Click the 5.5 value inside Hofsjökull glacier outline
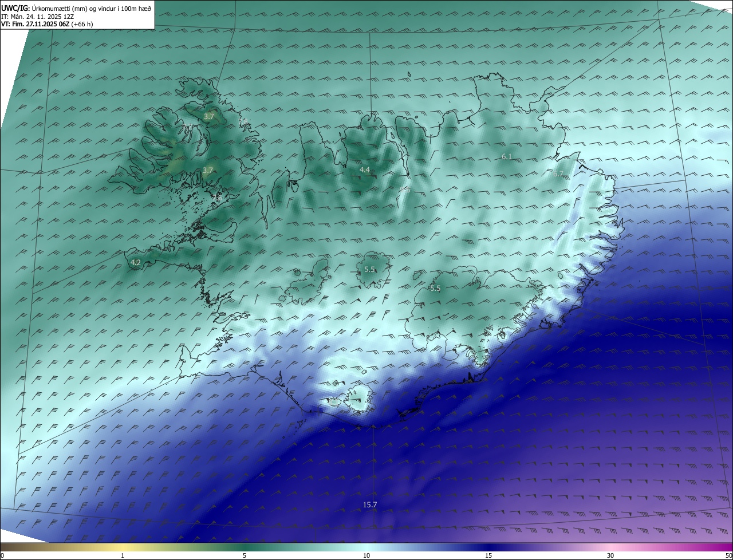 pyautogui.click(x=370, y=269)
